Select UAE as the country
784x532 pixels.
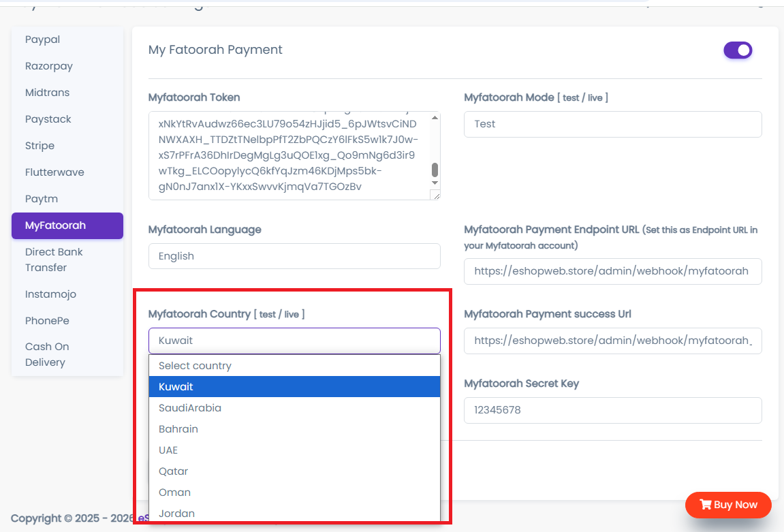(x=294, y=450)
